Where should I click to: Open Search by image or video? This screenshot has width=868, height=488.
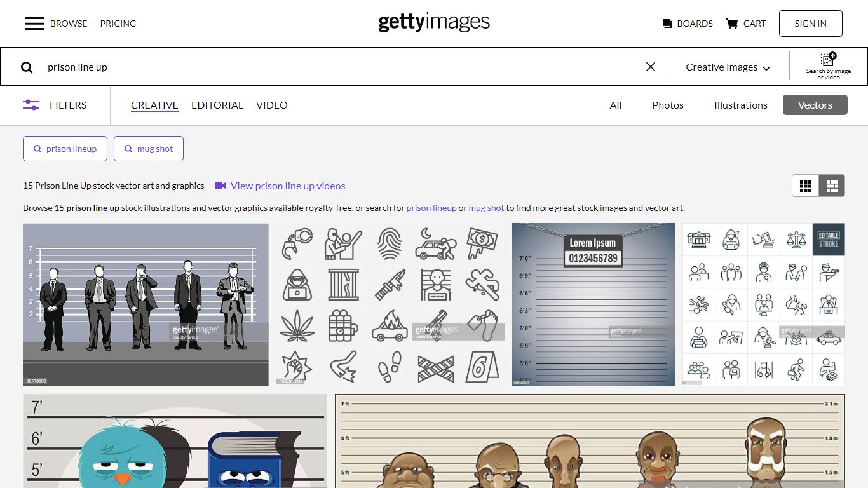[828, 66]
